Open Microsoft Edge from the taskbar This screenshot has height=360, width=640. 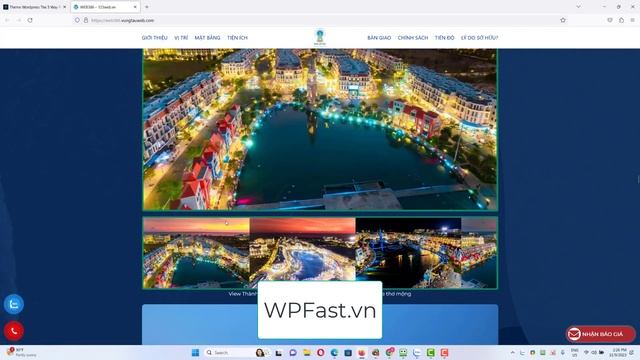pos(334,352)
